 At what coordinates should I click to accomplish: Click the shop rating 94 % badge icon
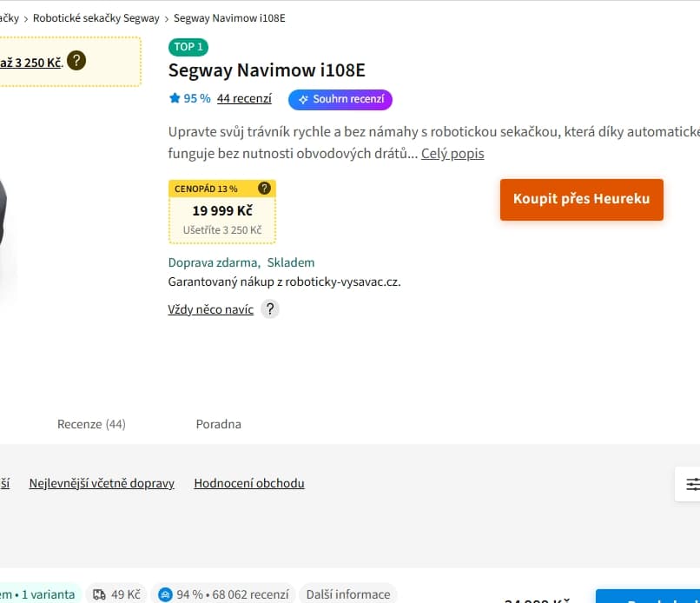point(165,594)
